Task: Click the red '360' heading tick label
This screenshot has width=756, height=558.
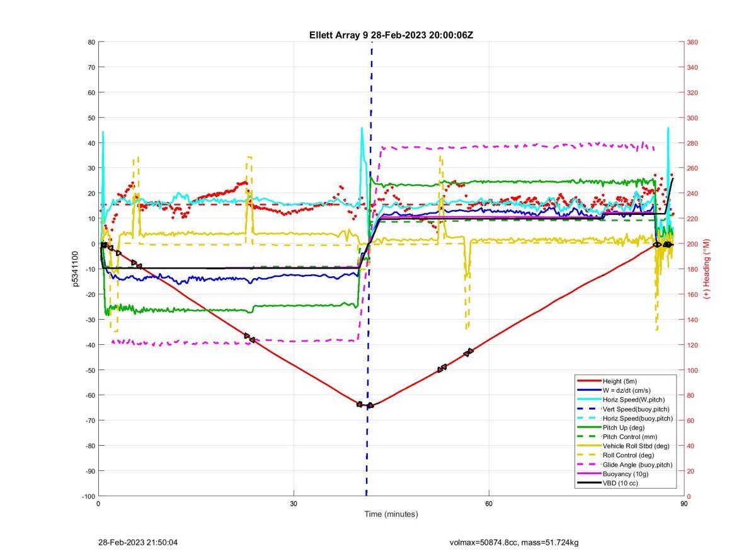Action: (x=692, y=42)
